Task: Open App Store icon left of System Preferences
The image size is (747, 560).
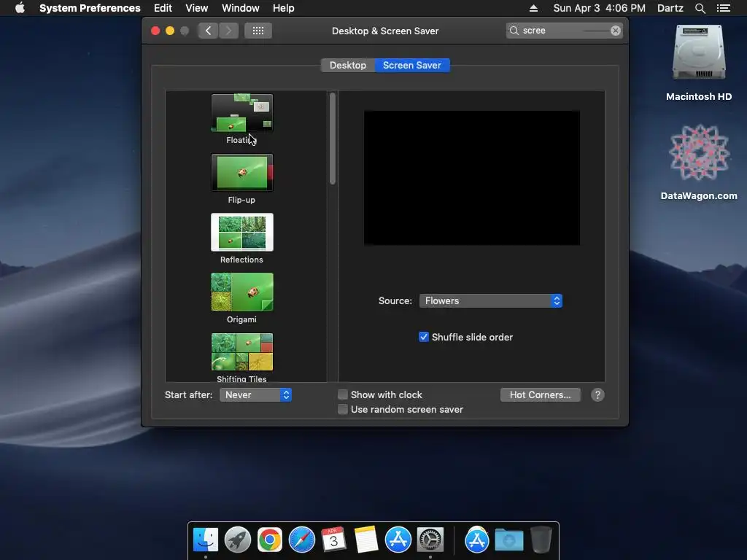Action: coord(398,540)
